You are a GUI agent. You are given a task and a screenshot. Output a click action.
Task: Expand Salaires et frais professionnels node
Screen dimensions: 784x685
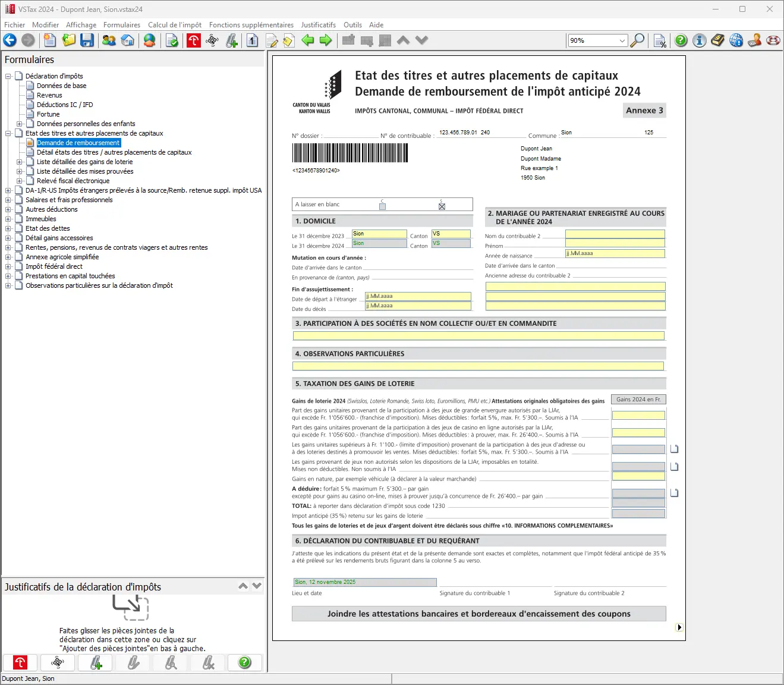pyautogui.click(x=8, y=200)
